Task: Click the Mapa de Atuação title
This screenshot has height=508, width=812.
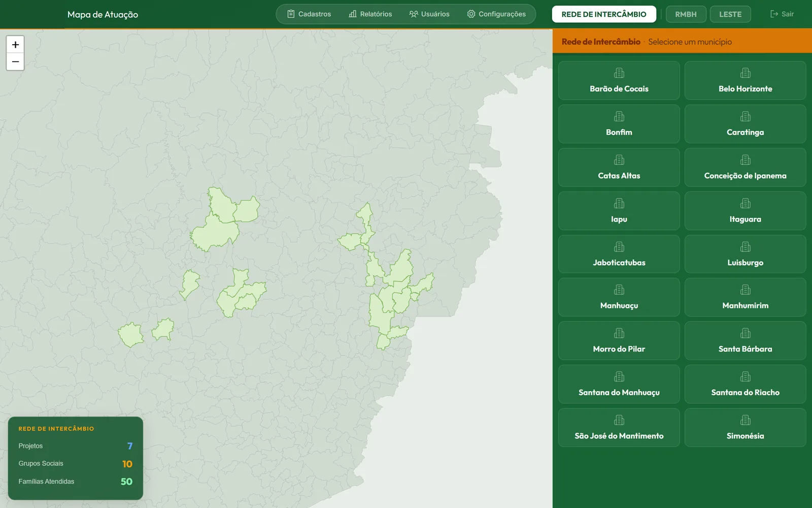Action: click(x=103, y=15)
